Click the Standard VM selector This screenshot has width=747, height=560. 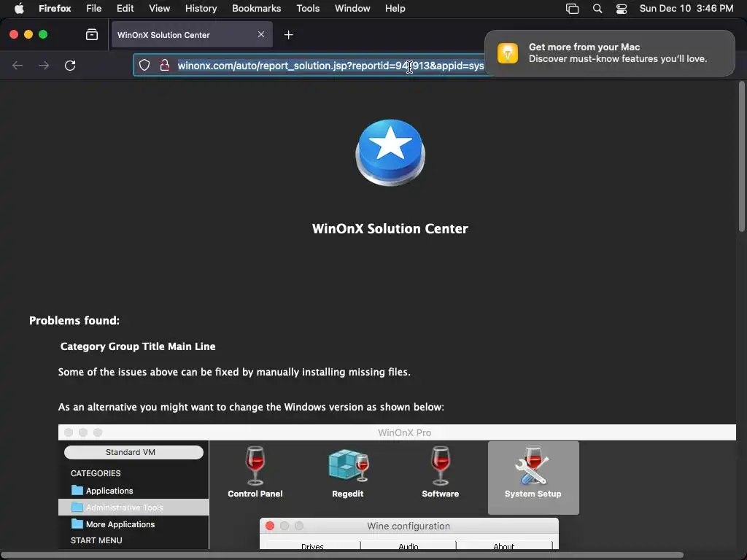(x=134, y=452)
